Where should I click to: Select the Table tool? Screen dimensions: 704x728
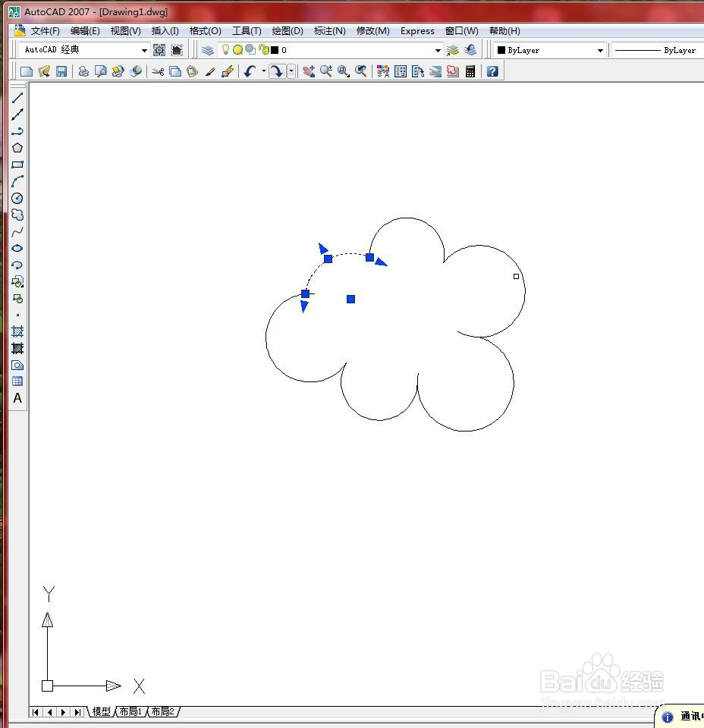click(x=17, y=381)
